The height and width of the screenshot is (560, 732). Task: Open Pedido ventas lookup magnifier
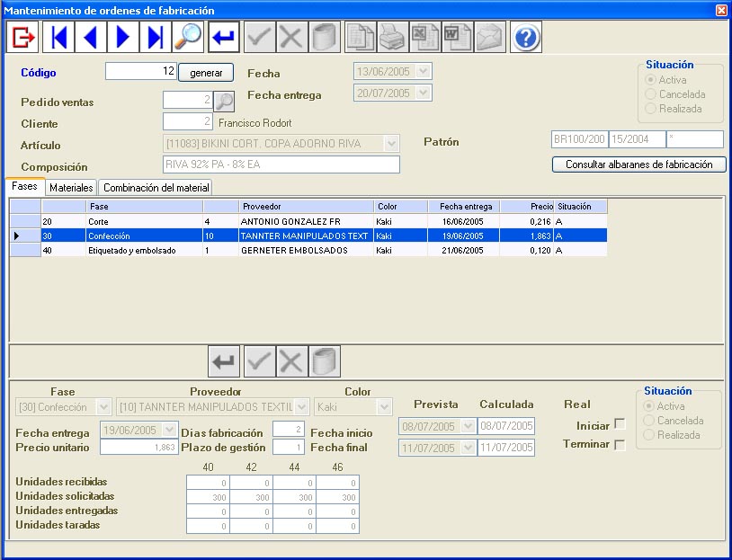point(223,102)
